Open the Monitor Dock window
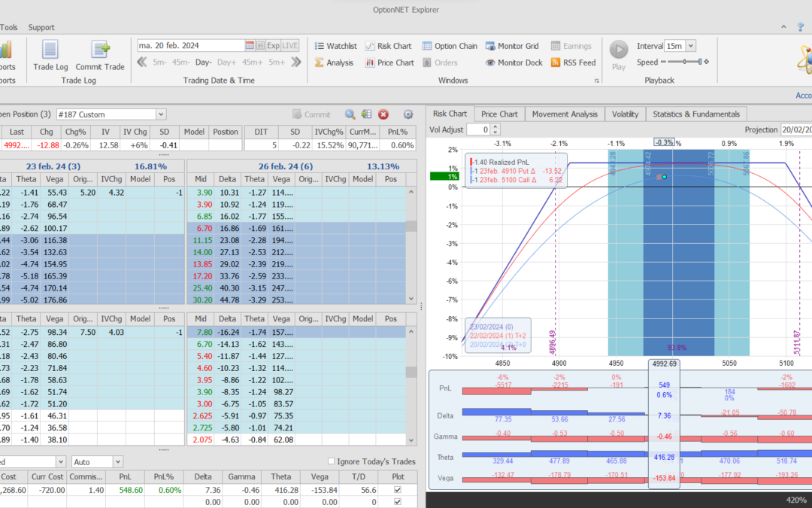 pyautogui.click(x=514, y=62)
